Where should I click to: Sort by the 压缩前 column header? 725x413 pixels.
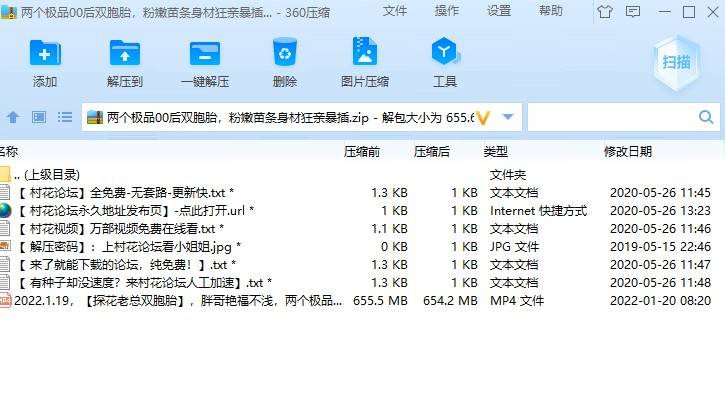361,152
